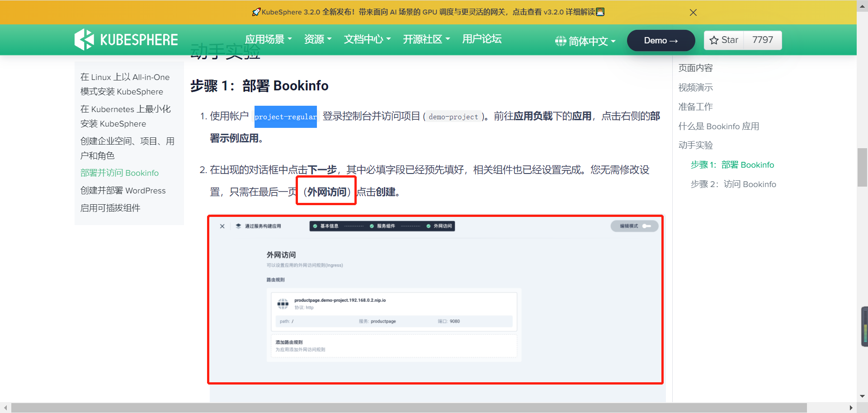This screenshot has width=868, height=413.
Task: Click the star icon in Star button
Action: [714, 40]
